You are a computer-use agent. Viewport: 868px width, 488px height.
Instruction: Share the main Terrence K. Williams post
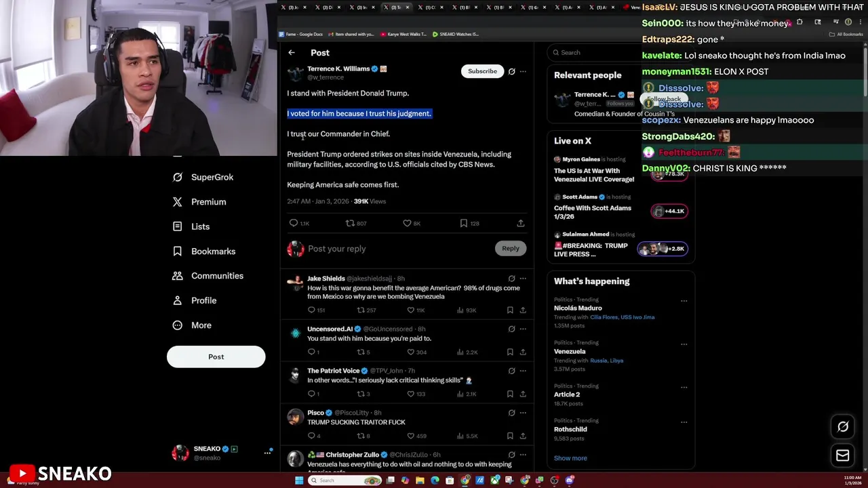pos(521,223)
